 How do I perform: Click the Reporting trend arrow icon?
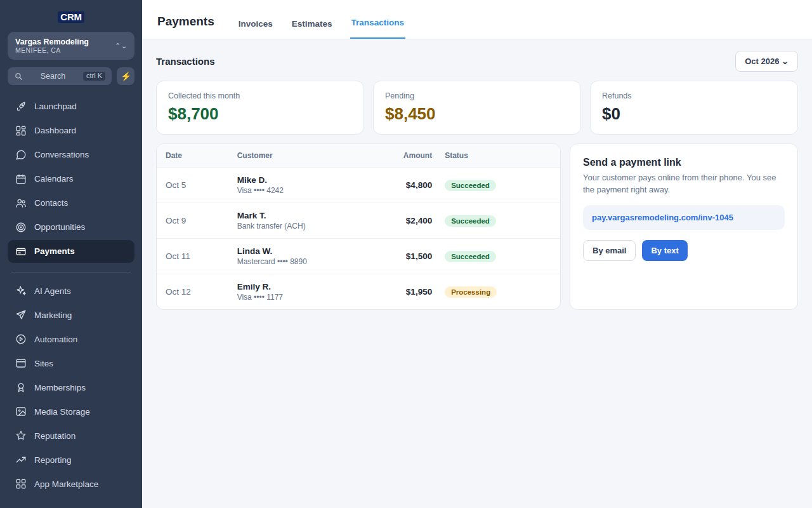tap(21, 460)
